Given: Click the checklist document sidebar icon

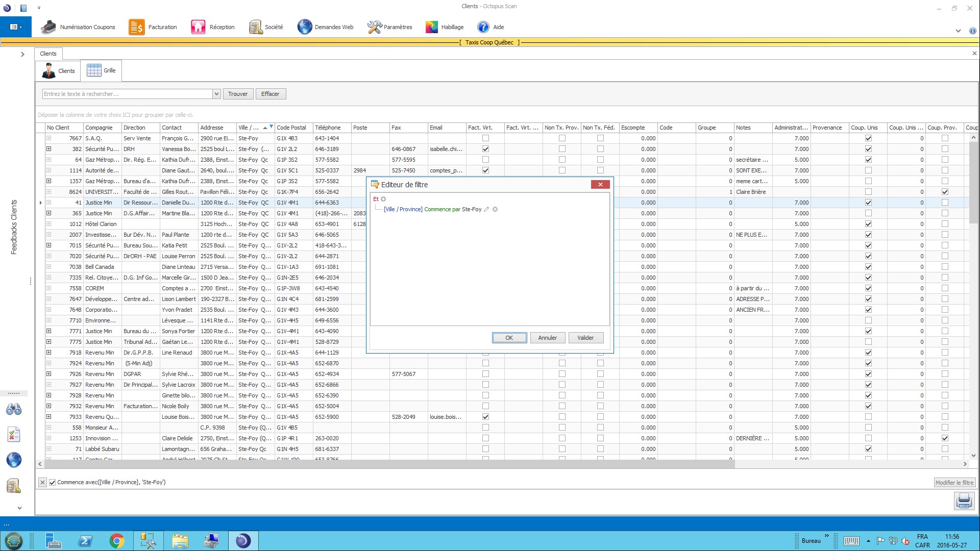Looking at the screenshot, I should point(14,434).
